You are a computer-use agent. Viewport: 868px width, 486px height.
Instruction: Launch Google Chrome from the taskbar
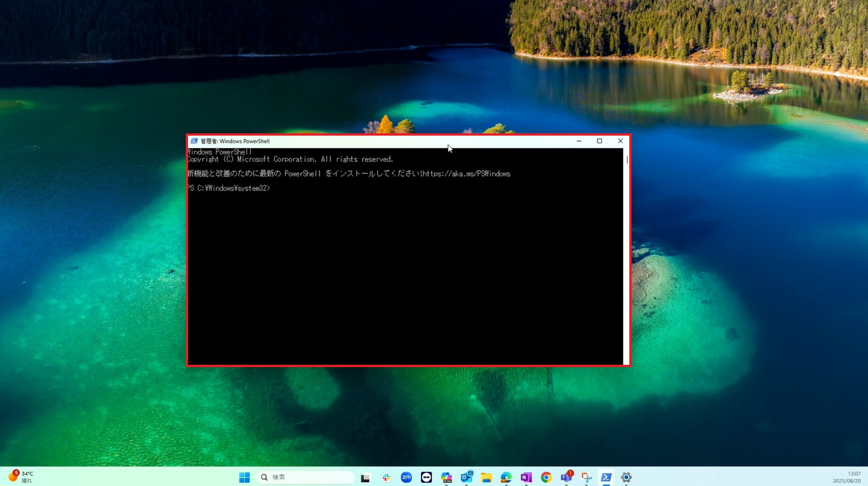click(x=546, y=477)
